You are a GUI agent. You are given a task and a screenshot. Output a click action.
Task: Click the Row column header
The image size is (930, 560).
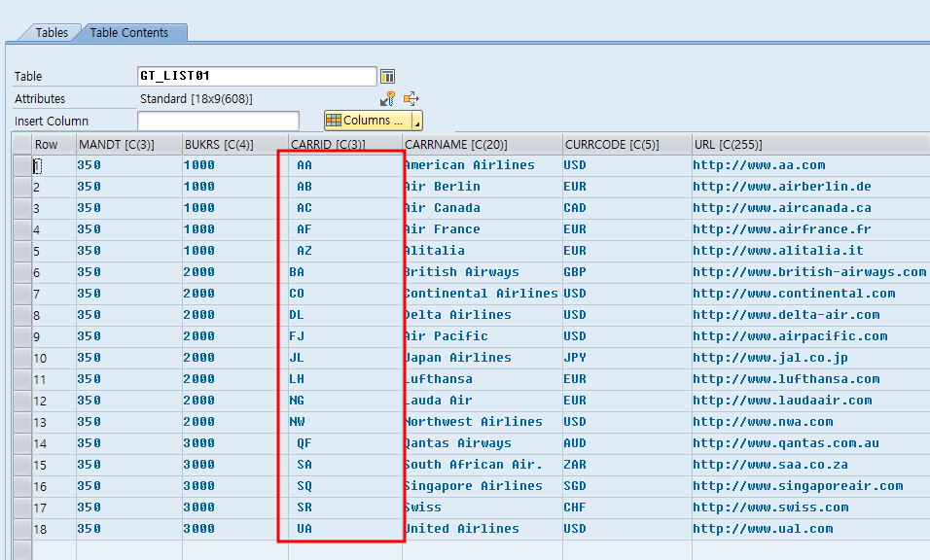(54, 144)
